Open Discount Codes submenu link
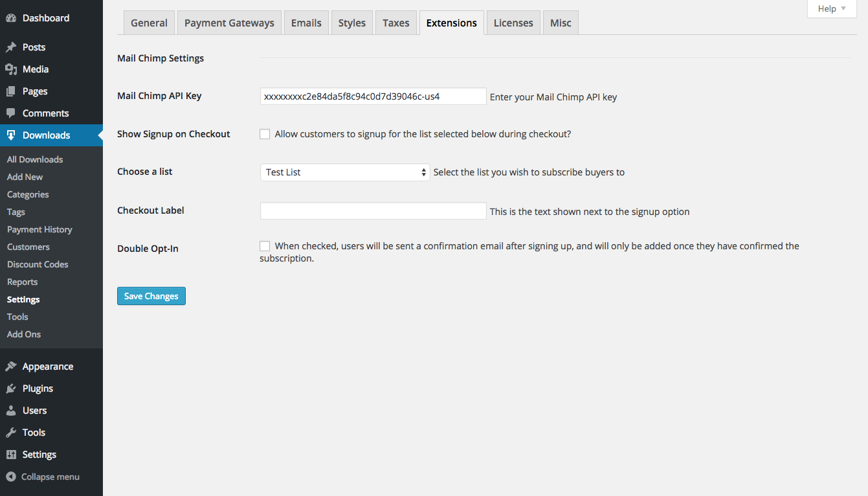The width and height of the screenshot is (868, 496). click(x=38, y=264)
